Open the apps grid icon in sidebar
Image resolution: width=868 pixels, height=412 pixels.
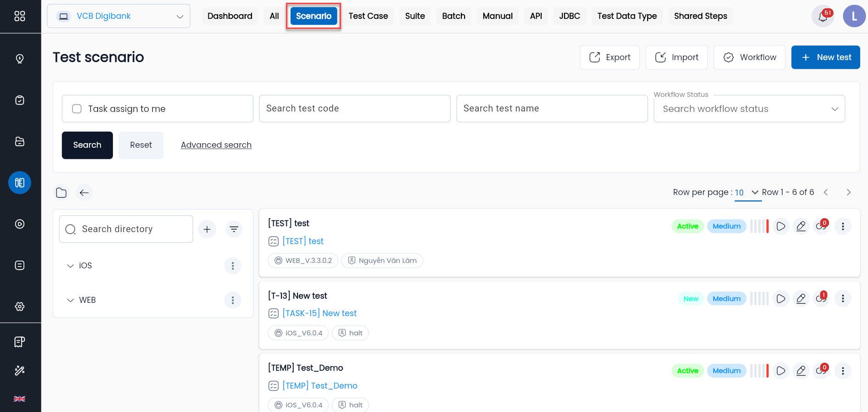coord(20,16)
